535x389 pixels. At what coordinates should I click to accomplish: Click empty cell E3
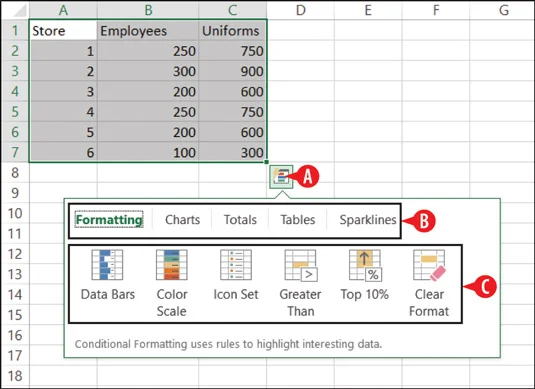pyautogui.click(x=368, y=71)
